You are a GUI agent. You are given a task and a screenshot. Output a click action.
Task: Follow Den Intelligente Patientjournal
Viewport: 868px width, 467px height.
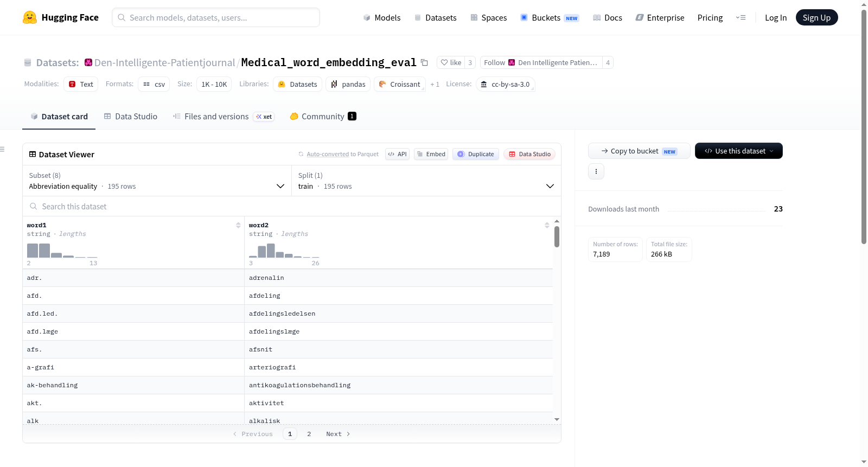541,63
